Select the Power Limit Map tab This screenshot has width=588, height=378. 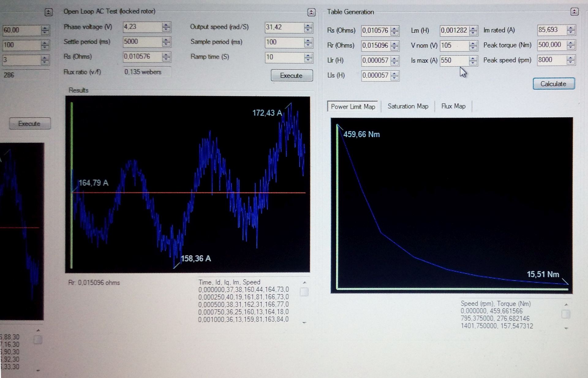pyautogui.click(x=353, y=107)
